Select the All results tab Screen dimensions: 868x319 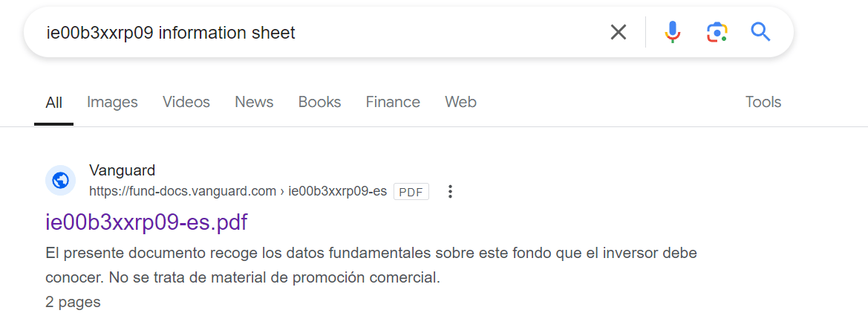click(x=53, y=103)
